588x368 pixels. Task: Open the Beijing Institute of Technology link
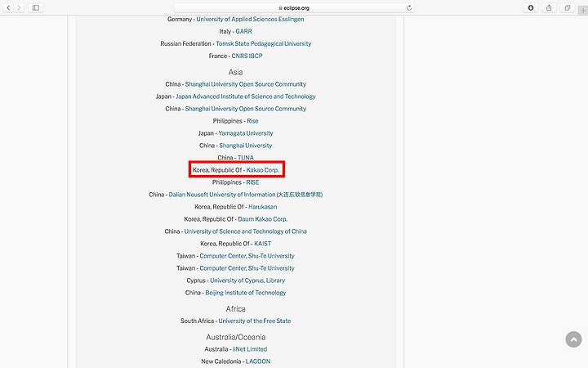(246, 293)
